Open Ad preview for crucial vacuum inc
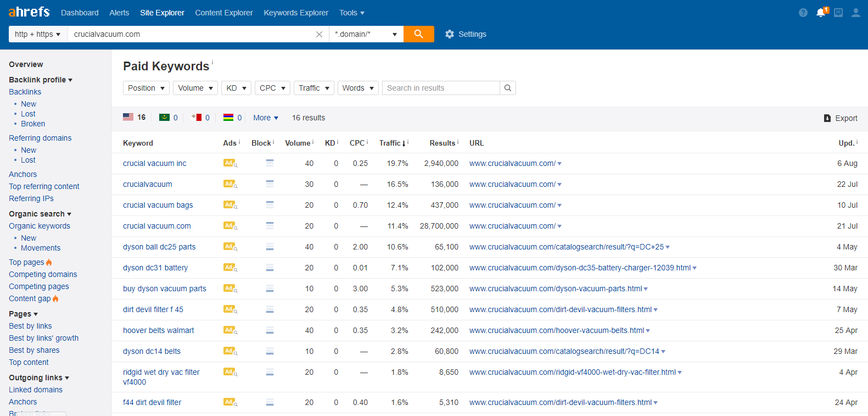 230,163
